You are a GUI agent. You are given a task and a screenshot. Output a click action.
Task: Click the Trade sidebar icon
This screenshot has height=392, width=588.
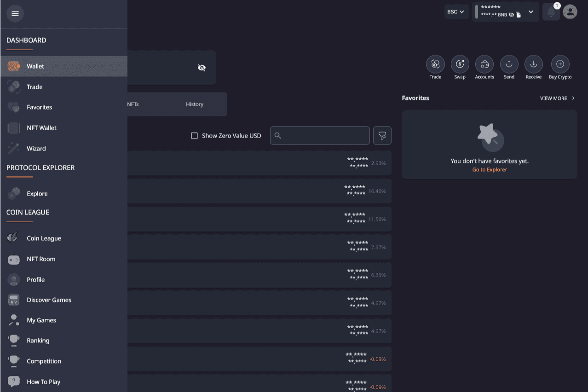pyautogui.click(x=14, y=87)
